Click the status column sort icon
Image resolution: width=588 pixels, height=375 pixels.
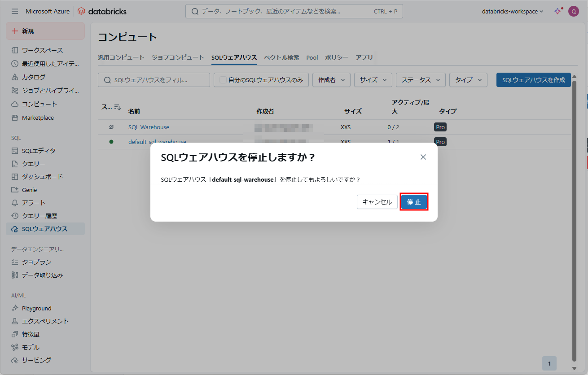coord(118,107)
